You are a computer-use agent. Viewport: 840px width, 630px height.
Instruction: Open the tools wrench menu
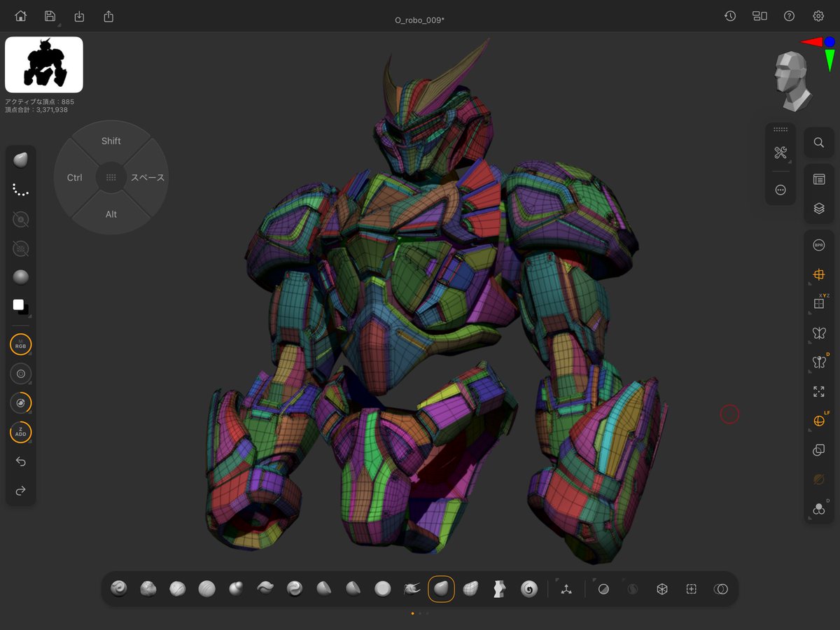click(780, 153)
